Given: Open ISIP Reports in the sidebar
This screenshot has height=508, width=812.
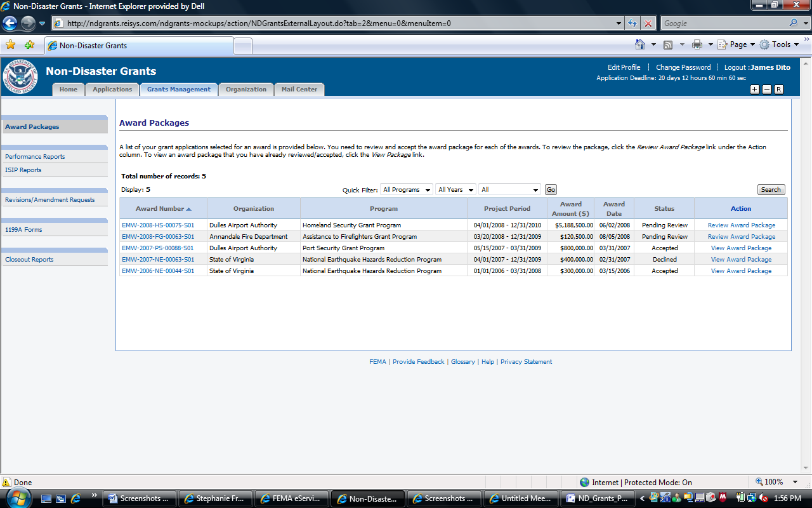Looking at the screenshot, I should tap(23, 170).
